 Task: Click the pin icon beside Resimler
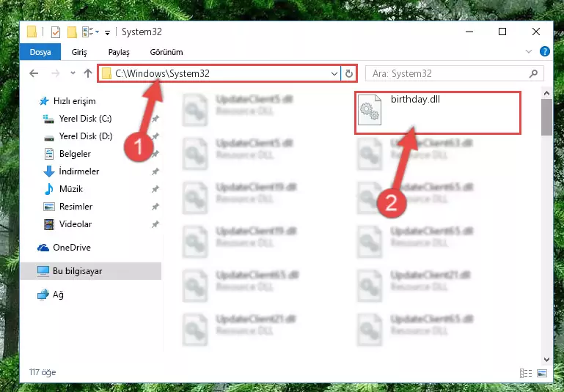point(155,207)
